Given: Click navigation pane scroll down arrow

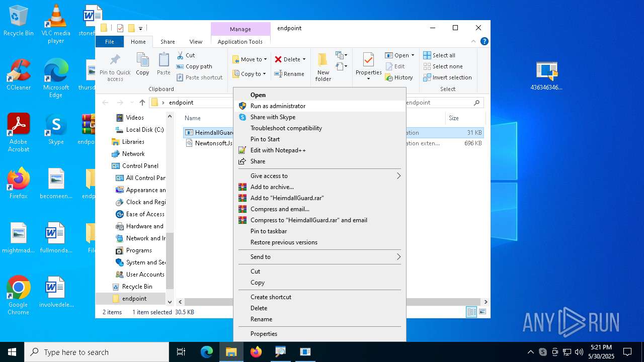Looking at the screenshot, I should (x=170, y=302).
